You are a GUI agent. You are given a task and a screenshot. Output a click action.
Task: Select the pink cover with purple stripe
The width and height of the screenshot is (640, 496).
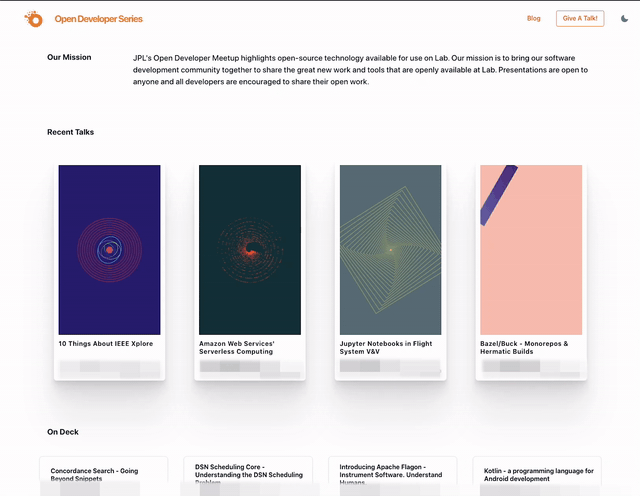coord(531,249)
